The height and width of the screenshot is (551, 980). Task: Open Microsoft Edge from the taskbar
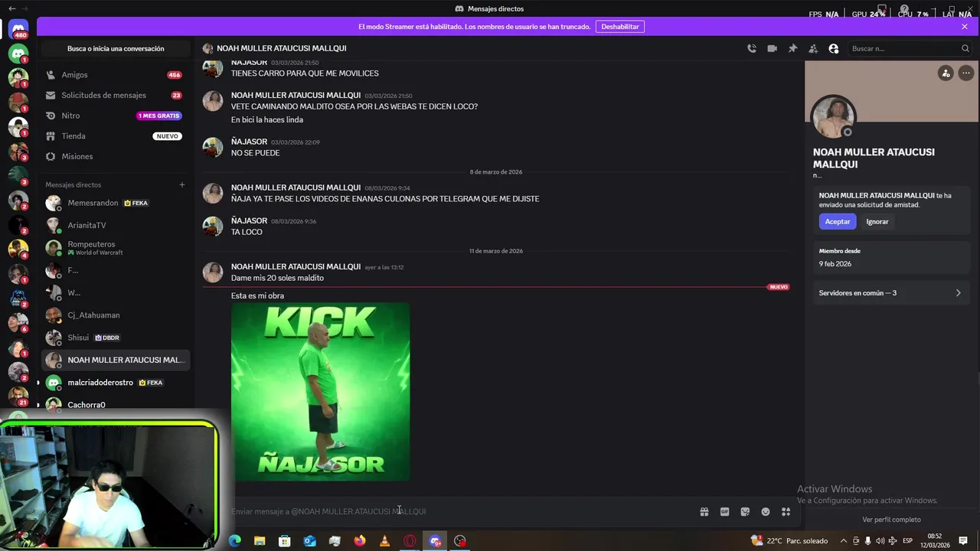point(235,541)
